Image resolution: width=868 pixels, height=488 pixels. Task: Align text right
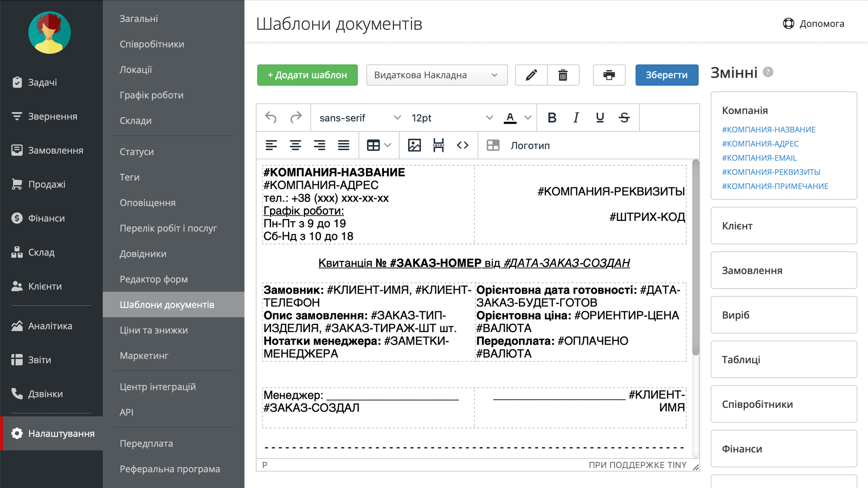(319, 145)
